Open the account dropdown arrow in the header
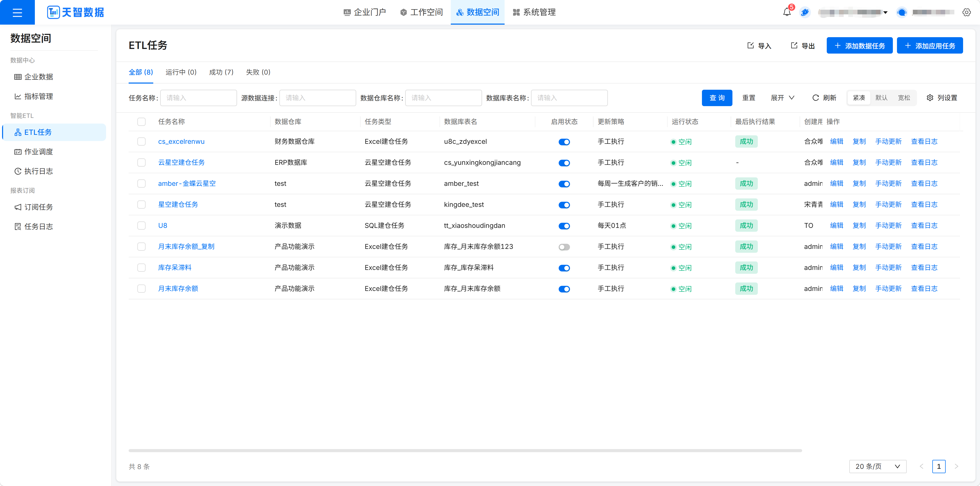The height and width of the screenshot is (486, 980). pyautogui.click(x=885, y=13)
